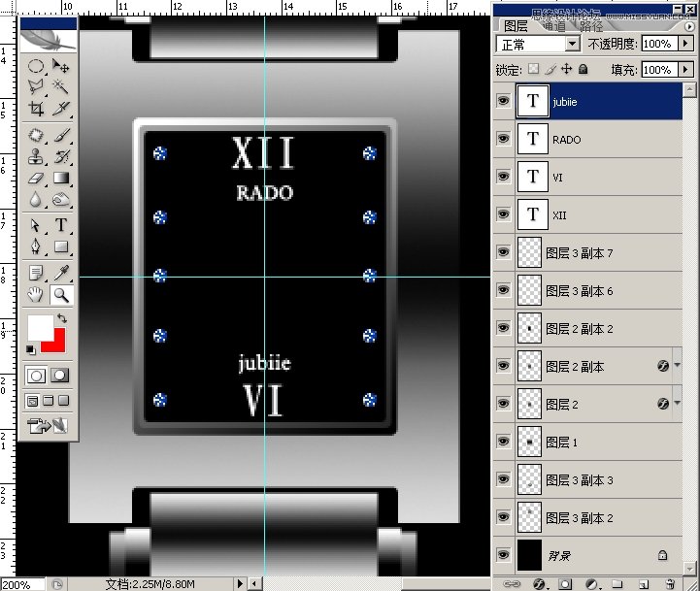Toggle visibility of 图层 1
Image resolution: width=700 pixels, height=591 pixels.
pos(503,442)
